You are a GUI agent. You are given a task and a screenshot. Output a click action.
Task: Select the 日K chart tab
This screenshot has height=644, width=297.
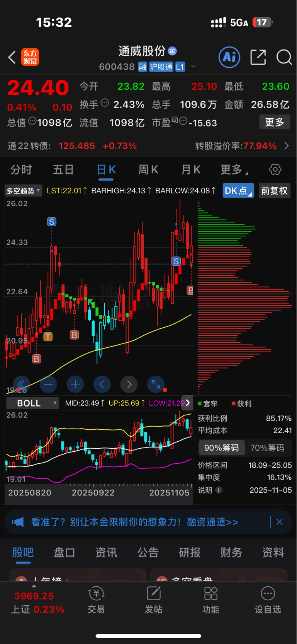pos(106,169)
